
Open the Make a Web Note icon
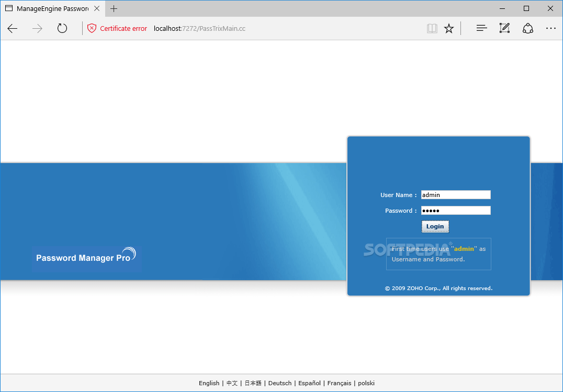[x=504, y=28]
